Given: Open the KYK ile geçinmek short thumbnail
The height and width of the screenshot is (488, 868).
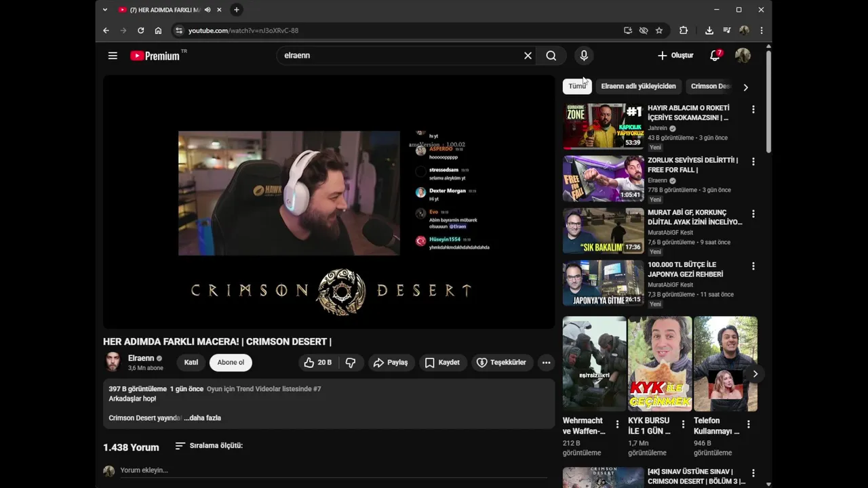Looking at the screenshot, I should [x=660, y=363].
